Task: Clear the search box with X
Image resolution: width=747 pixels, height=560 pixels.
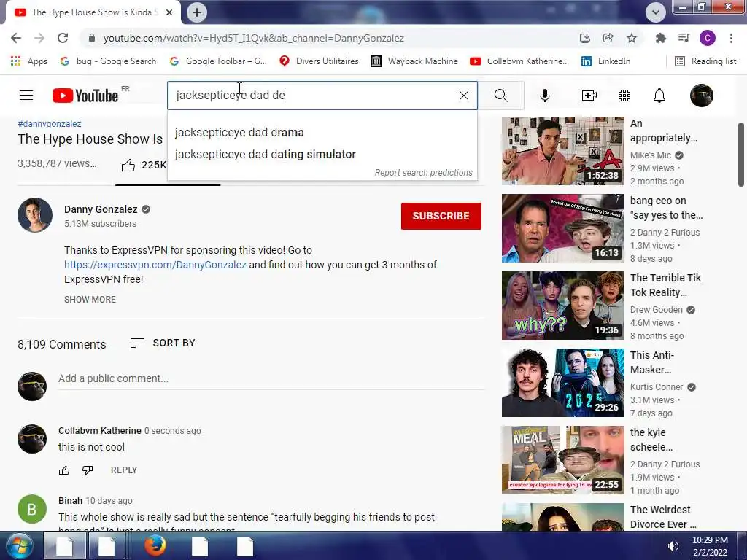Action: click(463, 96)
